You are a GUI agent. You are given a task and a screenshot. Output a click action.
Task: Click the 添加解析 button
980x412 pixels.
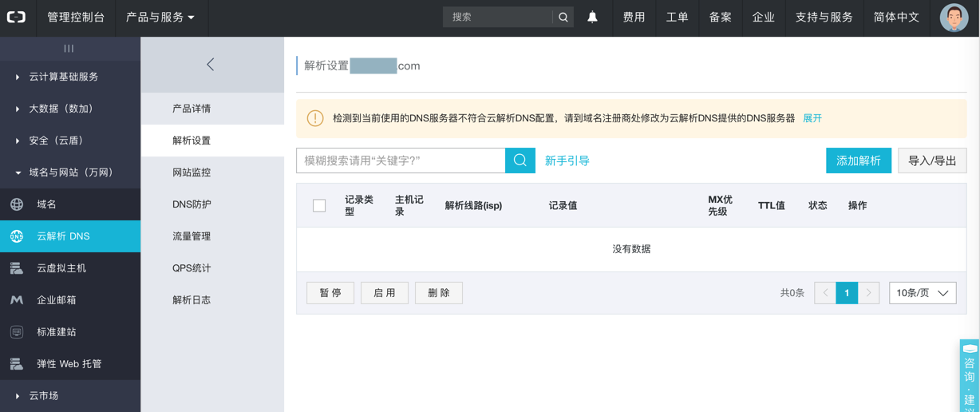[x=858, y=160]
